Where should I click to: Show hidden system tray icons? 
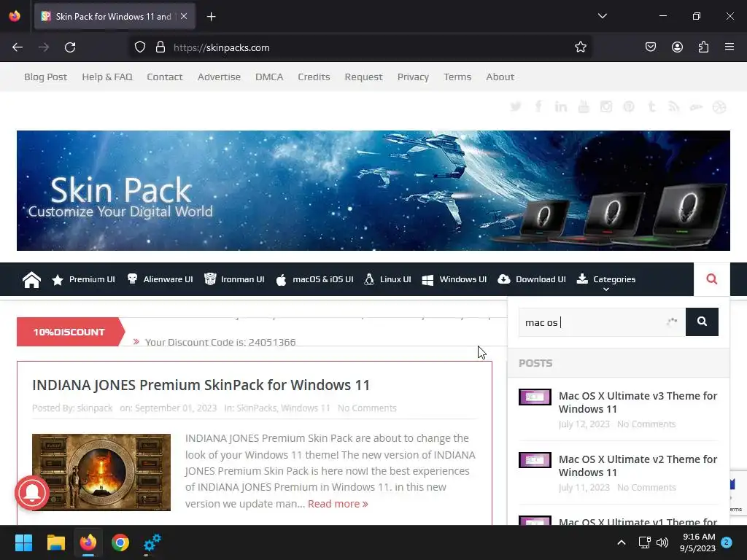pos(622,542)
